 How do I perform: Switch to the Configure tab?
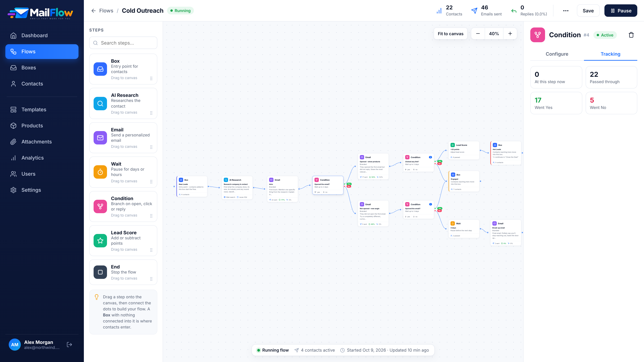click(557, 54)
